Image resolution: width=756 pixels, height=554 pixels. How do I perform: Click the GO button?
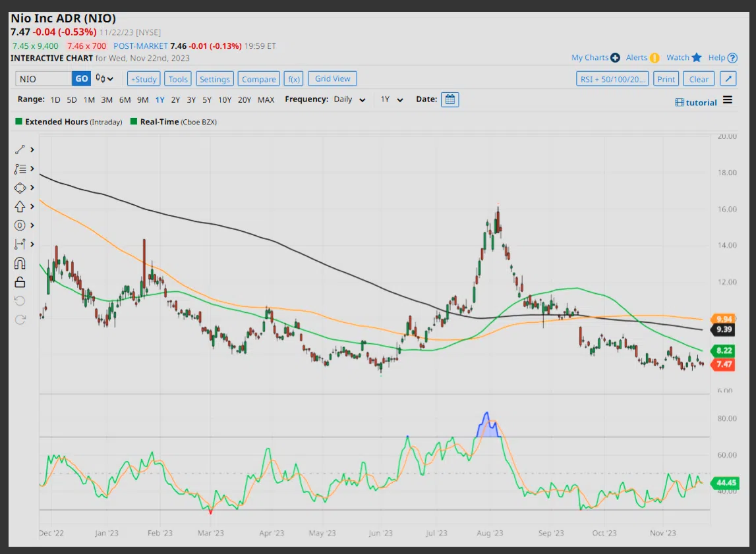pos(82,78)
